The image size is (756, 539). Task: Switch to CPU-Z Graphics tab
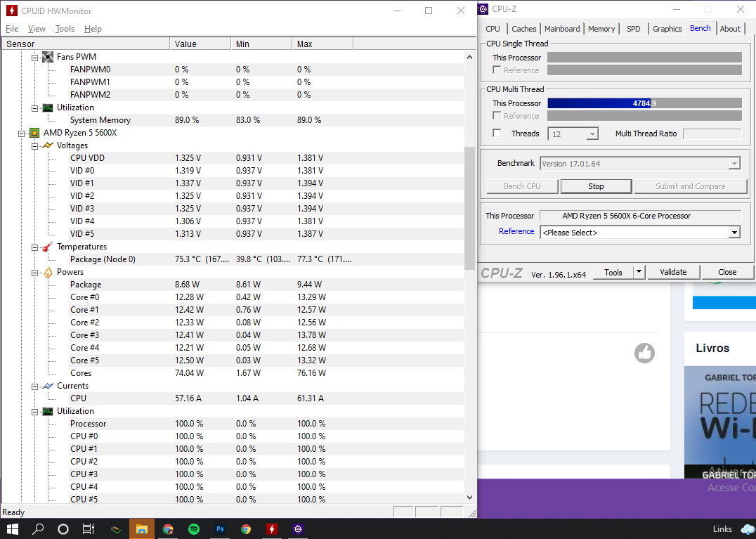coord(667,29)
